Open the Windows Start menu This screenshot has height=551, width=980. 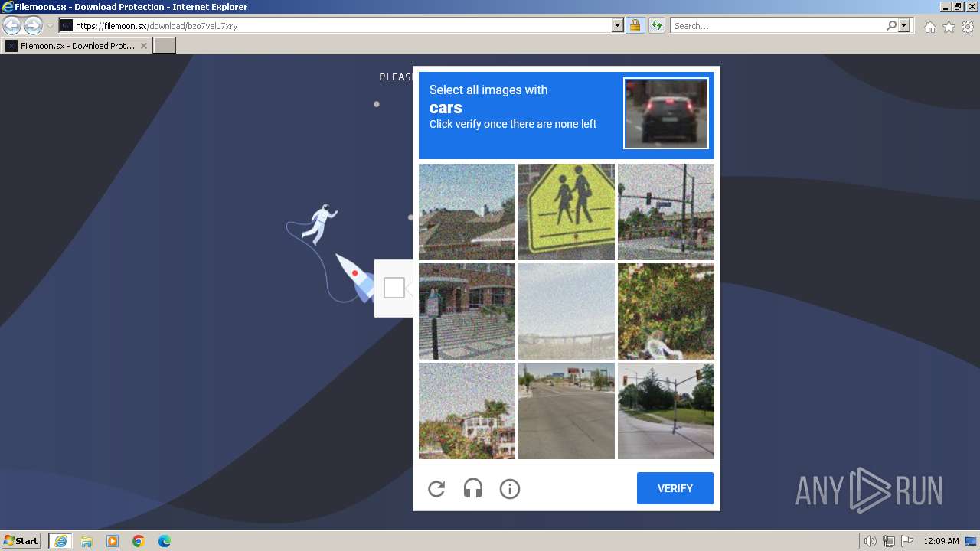point(21,541)
